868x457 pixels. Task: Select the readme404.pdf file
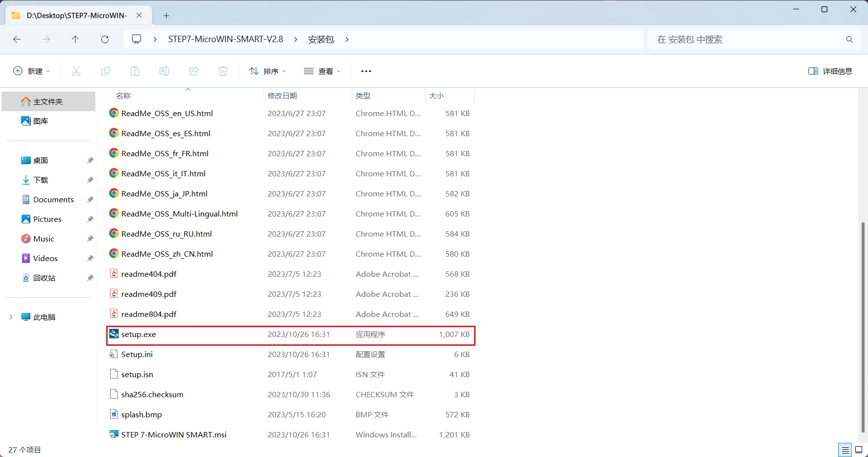click(x=291, y=274)
